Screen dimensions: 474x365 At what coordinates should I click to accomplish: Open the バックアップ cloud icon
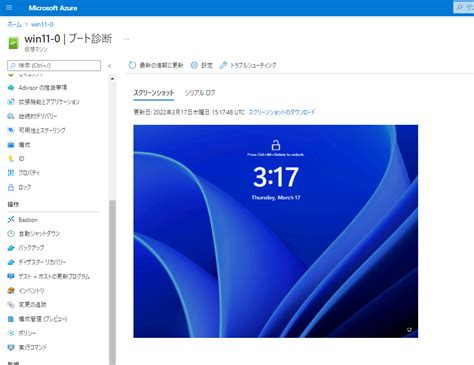point(11,248)
